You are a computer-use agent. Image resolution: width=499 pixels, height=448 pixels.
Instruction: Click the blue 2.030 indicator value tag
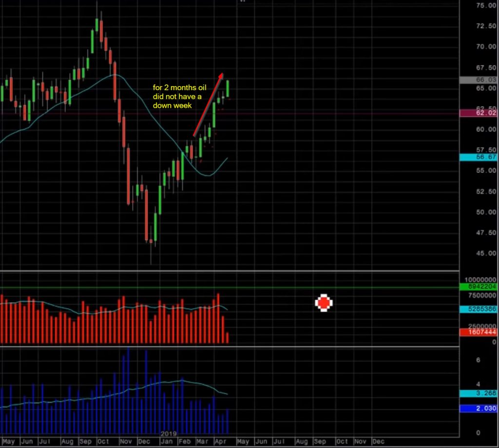pyautogui.click(x=479, y=409)
